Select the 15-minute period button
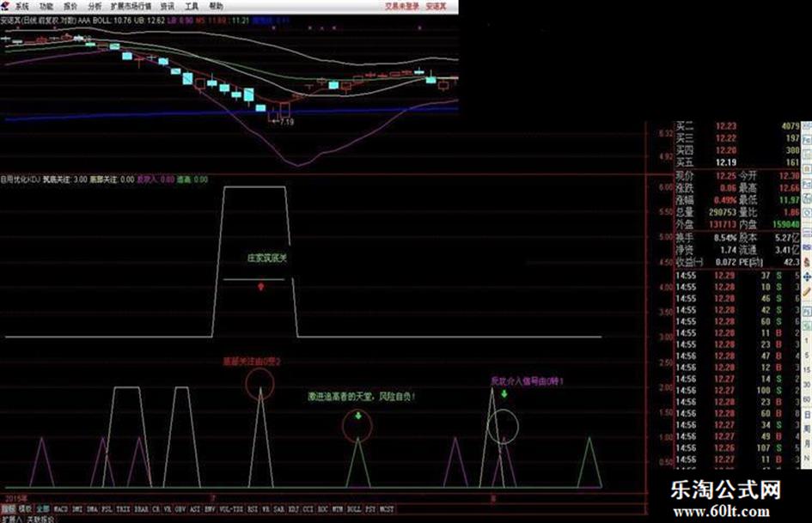The height and width of the screenshot is (523, 812). tap(807, 370)
